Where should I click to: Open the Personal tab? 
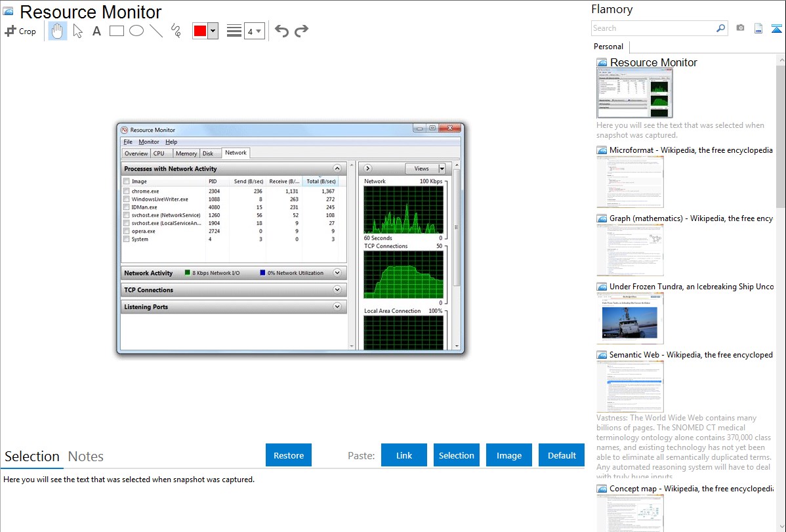pyautogui.click(x=608, y=47)
